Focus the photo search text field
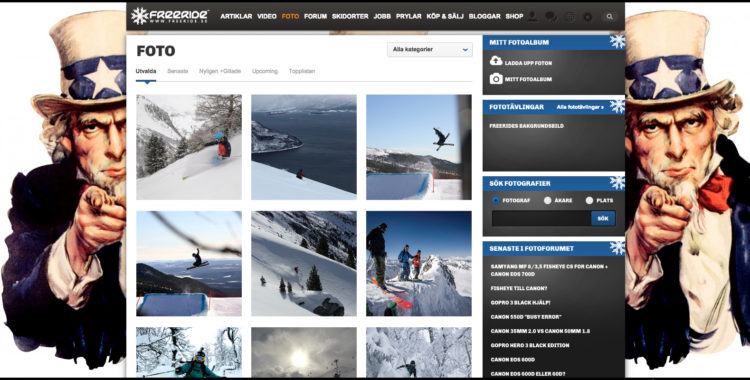This screenshot has height=380, width=750. (541, 218)
